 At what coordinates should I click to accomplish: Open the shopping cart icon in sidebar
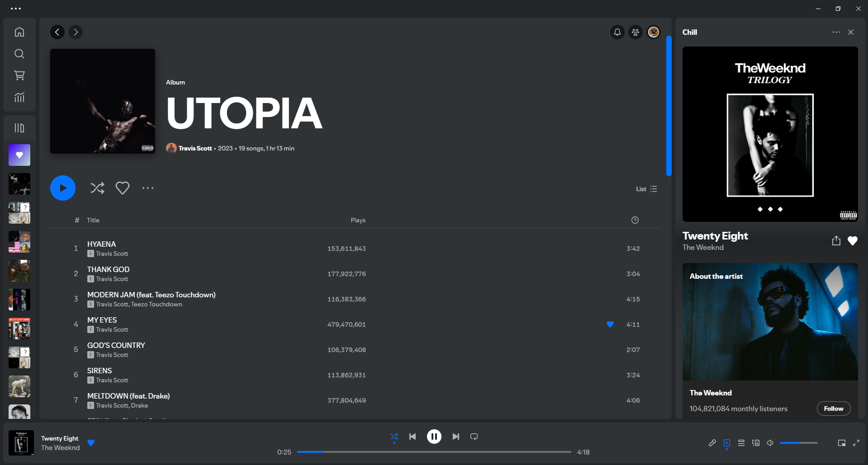point(19,75)
